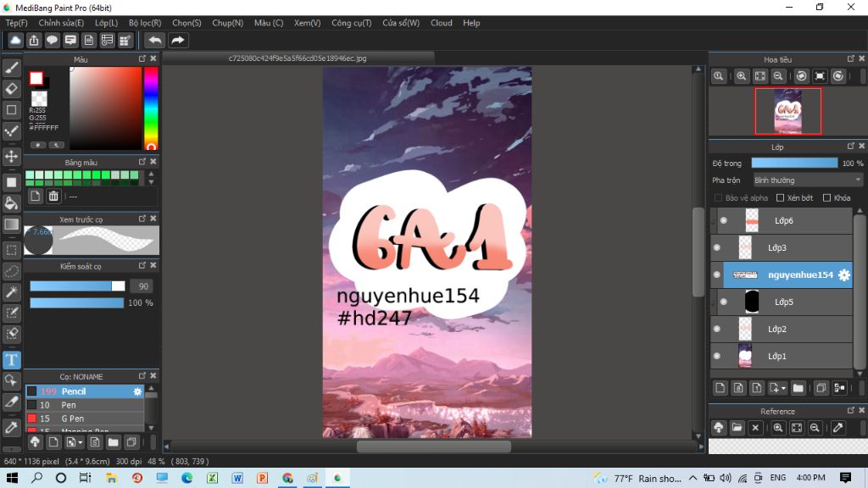
Task: Open the Công cụ(T) menu
Action: [x=352, y=23]
